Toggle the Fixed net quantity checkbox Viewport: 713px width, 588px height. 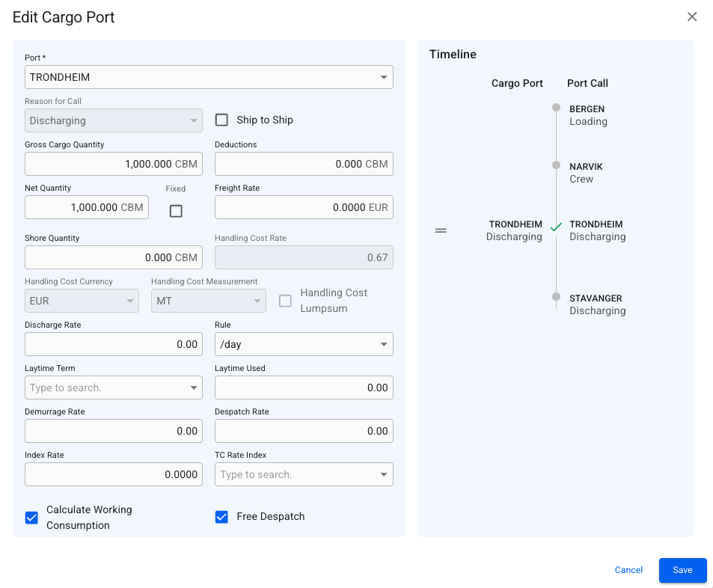pos(176,211)
